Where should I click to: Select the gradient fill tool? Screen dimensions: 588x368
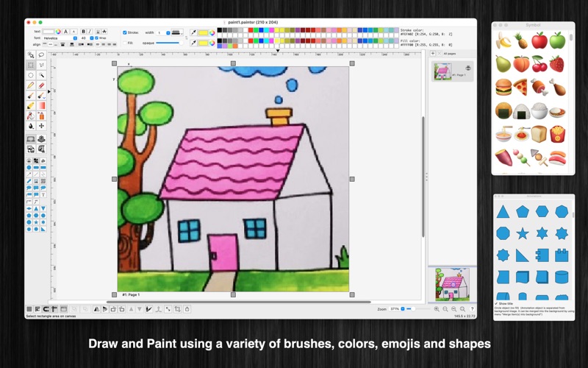[x=41, y=105]
